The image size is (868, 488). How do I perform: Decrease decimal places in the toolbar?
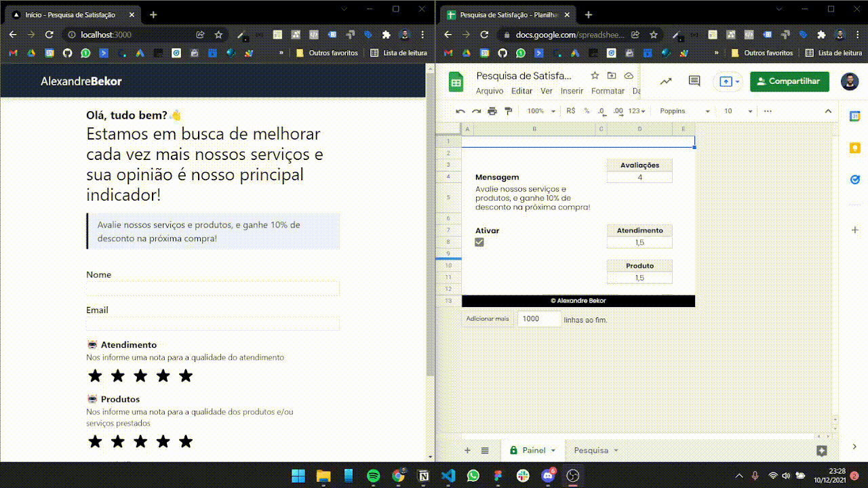coord(602,110)
